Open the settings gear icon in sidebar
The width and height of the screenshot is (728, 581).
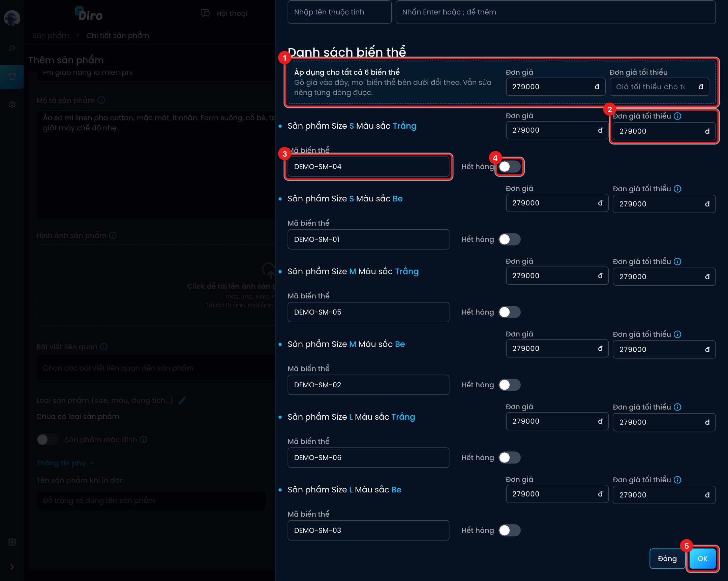(x=12, y=105)
